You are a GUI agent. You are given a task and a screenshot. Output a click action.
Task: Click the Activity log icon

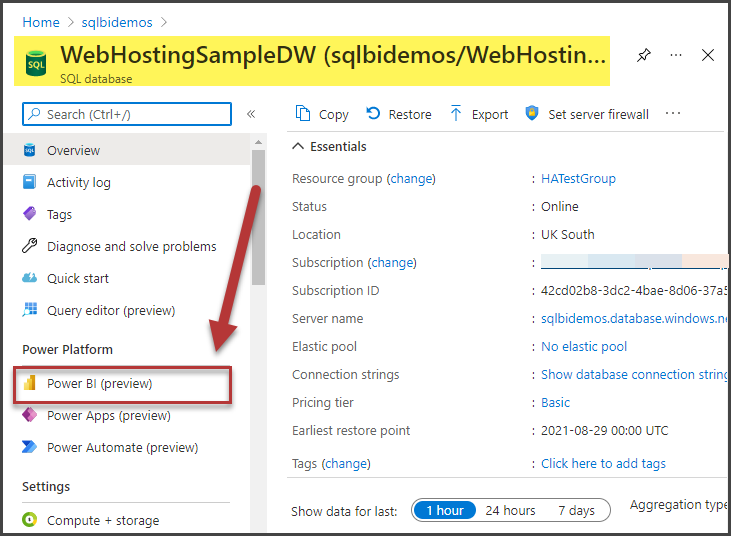(x=29, y=182)
